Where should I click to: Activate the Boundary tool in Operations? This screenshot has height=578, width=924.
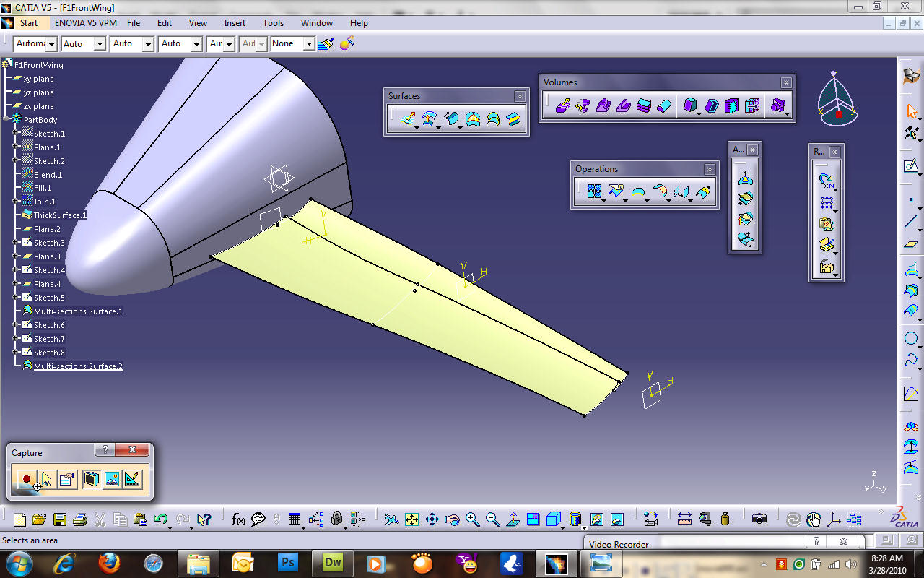[x=638, y=191]
